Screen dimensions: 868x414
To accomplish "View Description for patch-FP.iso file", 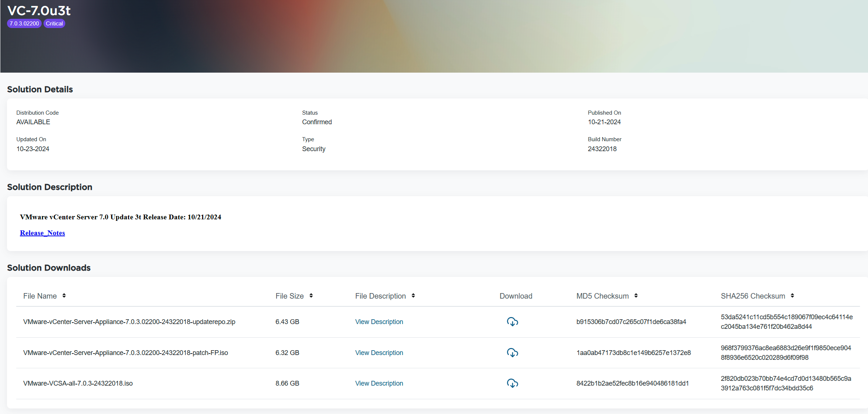I will click(379, 353).
